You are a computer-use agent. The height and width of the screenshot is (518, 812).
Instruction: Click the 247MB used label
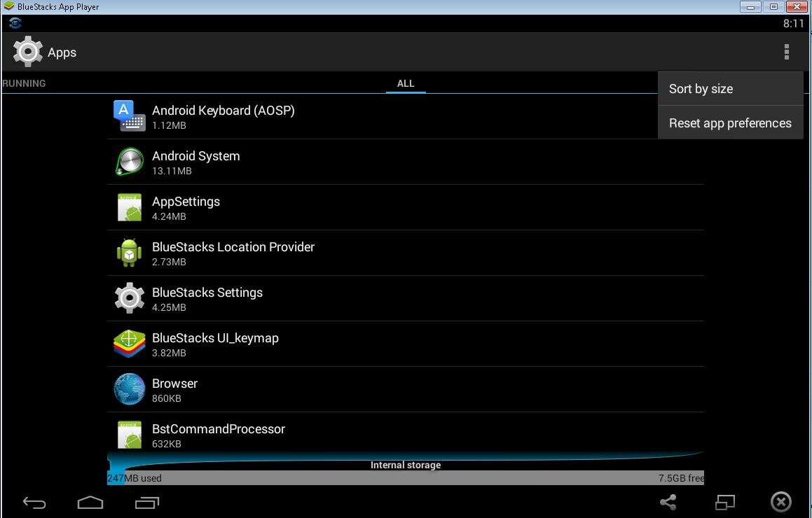135,478
